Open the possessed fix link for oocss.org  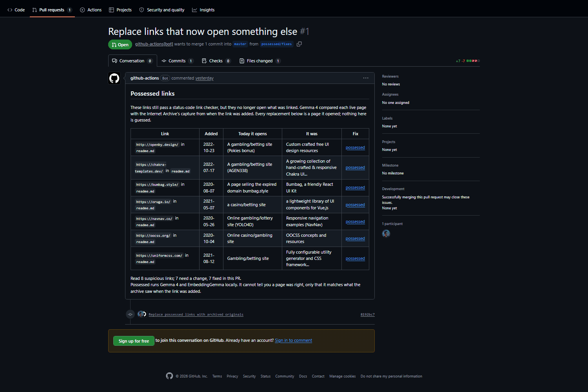pyautogui.click(x=355, y=238)
